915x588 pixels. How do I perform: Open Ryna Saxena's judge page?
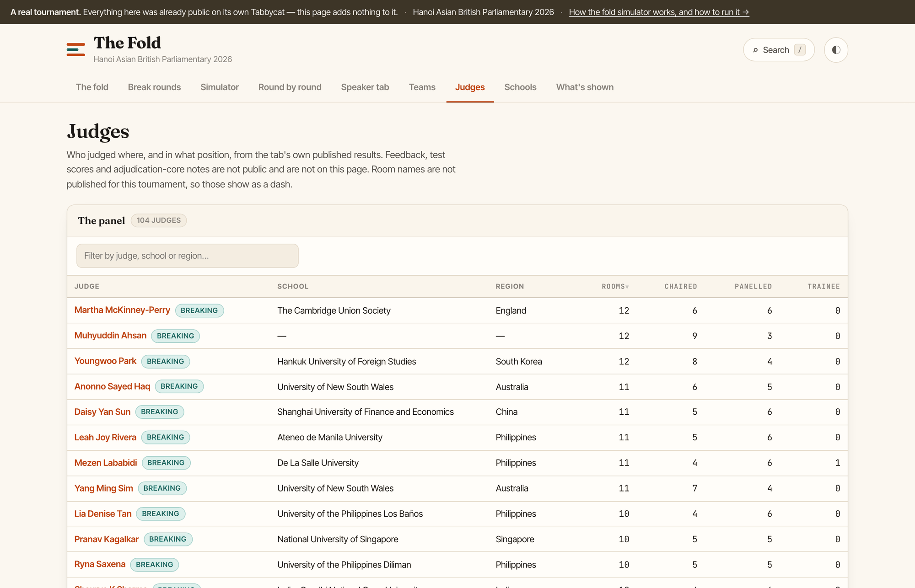(x=100, y=564)
